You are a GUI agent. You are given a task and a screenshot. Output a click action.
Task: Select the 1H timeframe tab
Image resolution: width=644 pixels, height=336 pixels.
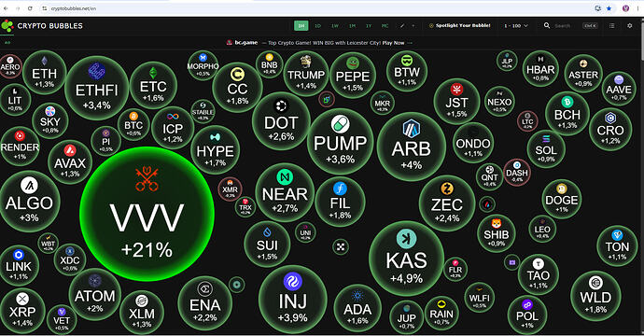click(301, 25)
